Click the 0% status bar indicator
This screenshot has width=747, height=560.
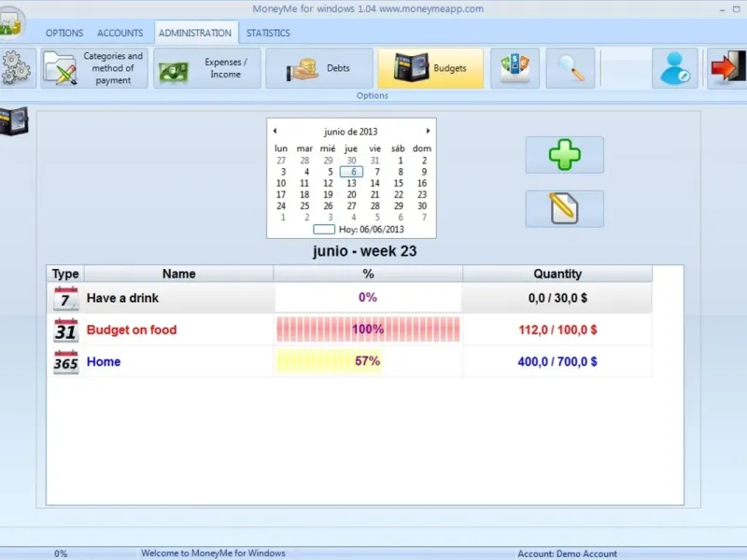[61, 553]
